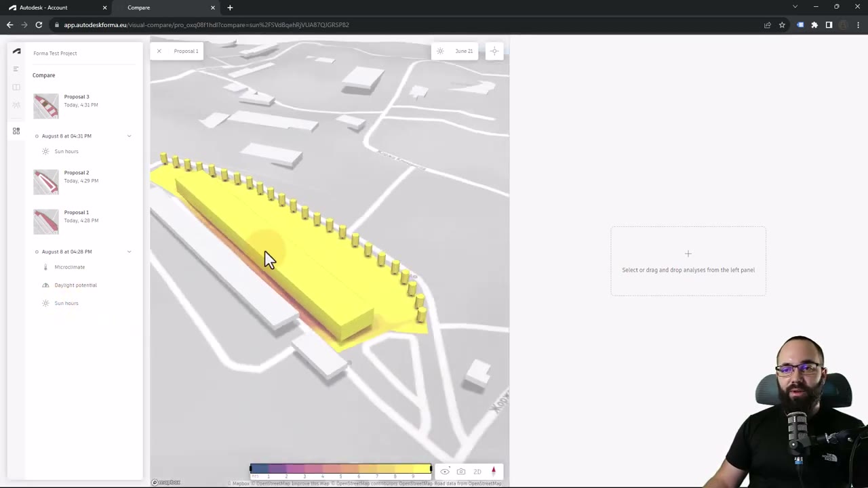Collapse the August 8 at 04:28 PM group
This screenshot has width=868, height=488.
click(x=129, y=252)
